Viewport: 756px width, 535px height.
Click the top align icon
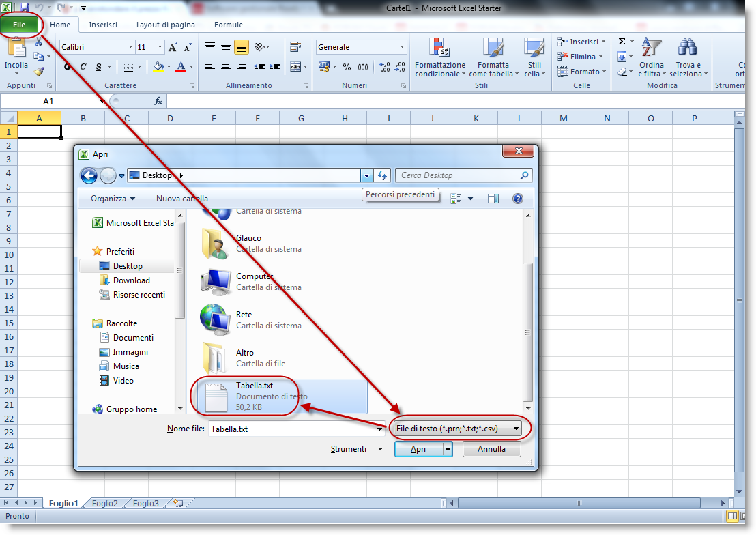tap(209, 47)
